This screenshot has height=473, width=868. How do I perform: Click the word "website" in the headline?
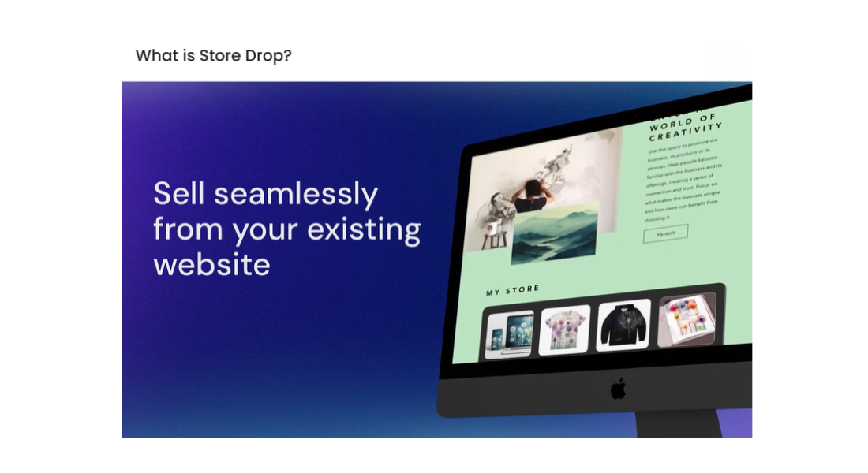211,264
